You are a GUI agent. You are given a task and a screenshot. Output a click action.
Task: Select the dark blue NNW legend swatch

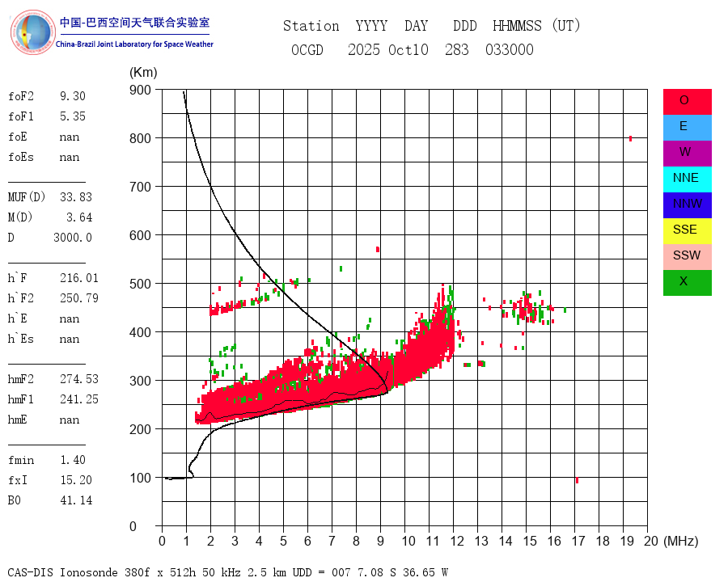tap(687, 205)
